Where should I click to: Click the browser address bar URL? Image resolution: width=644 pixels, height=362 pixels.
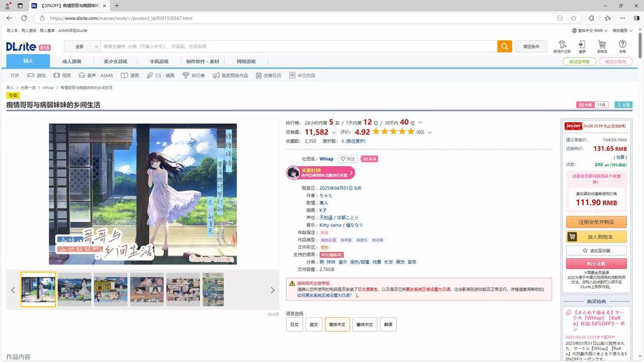121,18
